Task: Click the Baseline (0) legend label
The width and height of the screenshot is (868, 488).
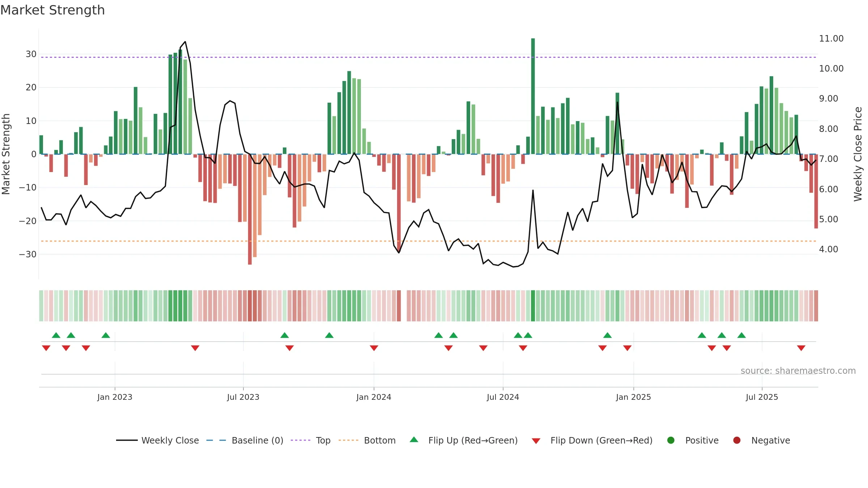Action: coord(258,440)
